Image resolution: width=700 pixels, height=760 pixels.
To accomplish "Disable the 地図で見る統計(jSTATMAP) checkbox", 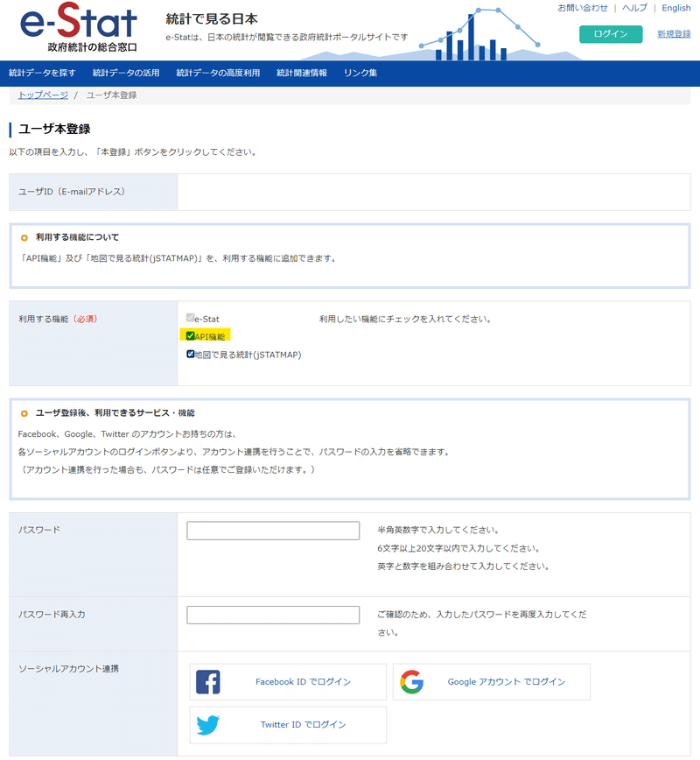I will pyautogui.click(x=192, y=354).
